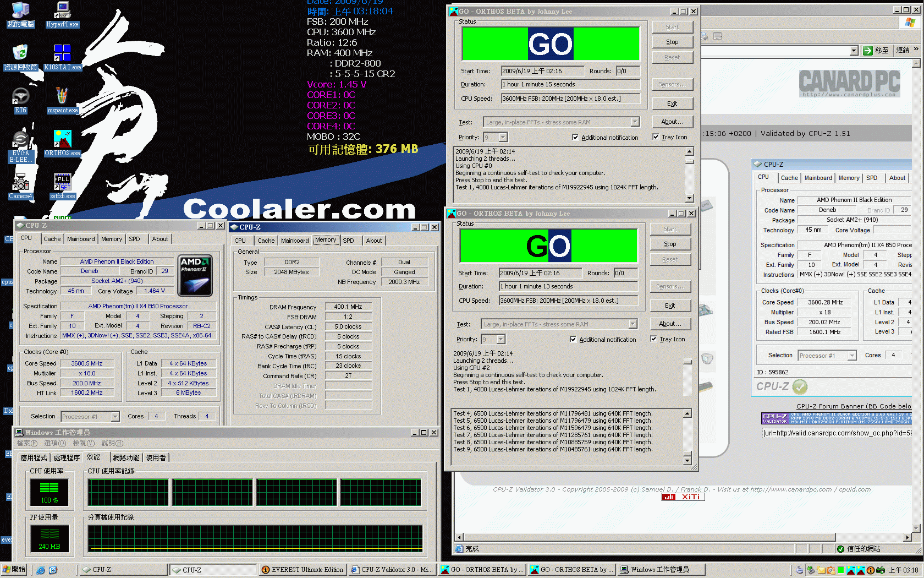The width and height of the screenshot is (924, 578).
Task: Open the ORTHOS.exe desktop icon
Action: pos(62,143)
